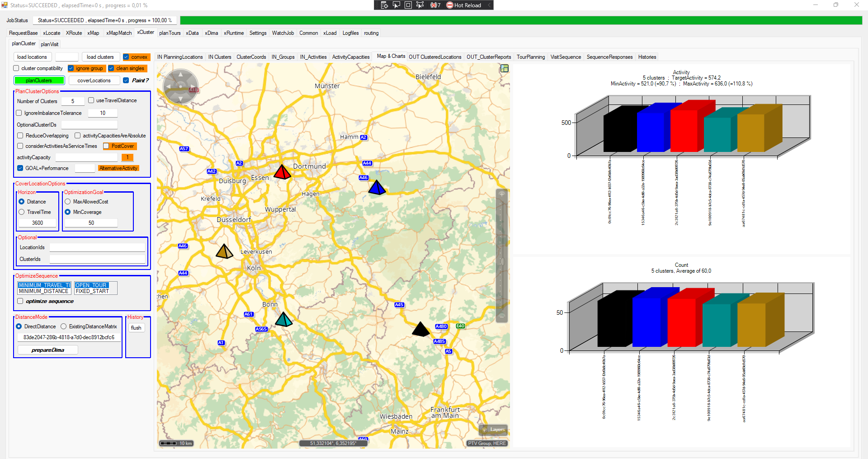
Task: Click the map zoom-in plus button
Action: tap(502, 194)
